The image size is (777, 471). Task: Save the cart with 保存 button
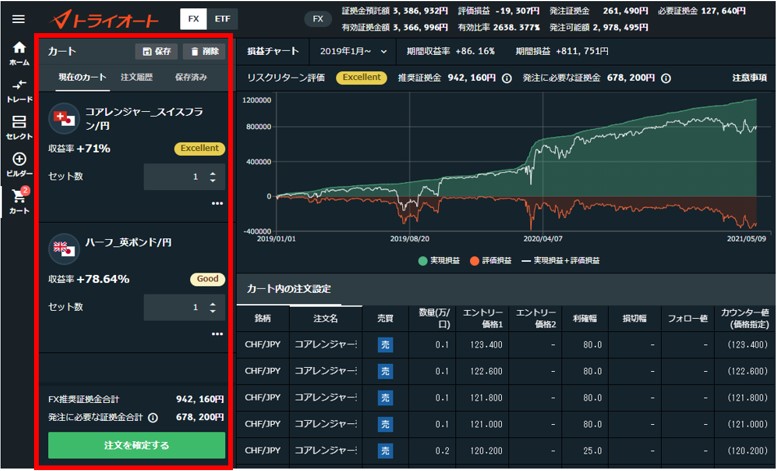click(x=156, y=52)
